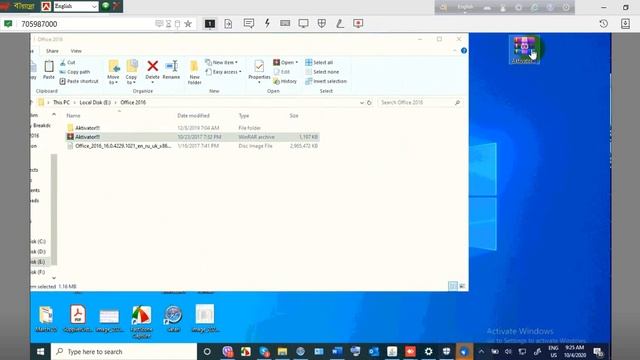Click the favorite star icon beside address
This screenshot has height=360, width=640.
[188, 24]
